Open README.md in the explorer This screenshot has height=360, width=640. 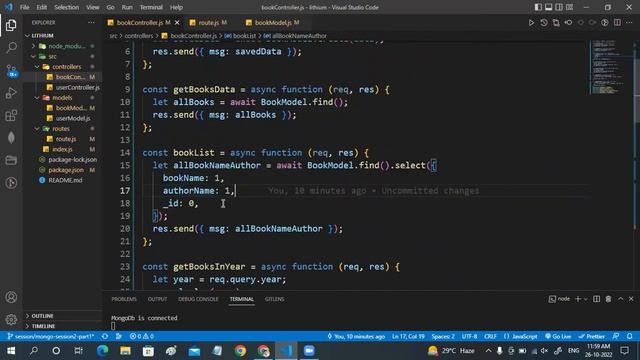tap(65, 180)
